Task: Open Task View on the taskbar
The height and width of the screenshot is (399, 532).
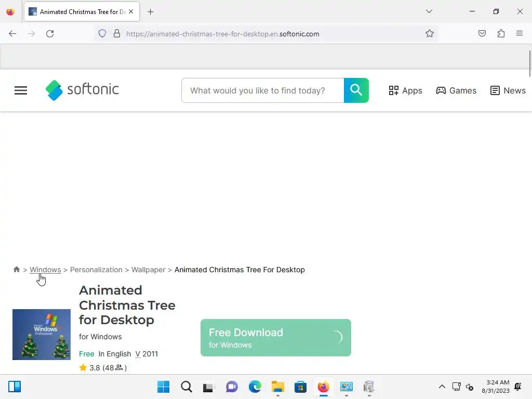Action: pos(208,387)
